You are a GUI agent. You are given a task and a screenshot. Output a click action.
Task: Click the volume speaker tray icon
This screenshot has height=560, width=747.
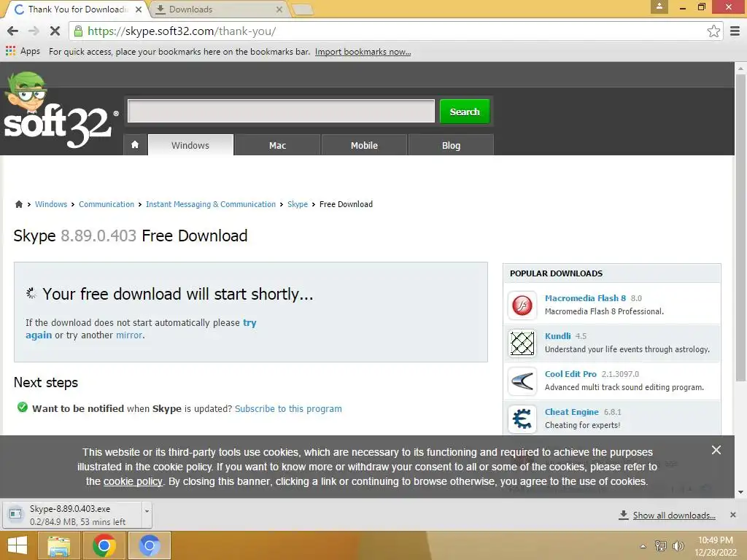[678, 545]
